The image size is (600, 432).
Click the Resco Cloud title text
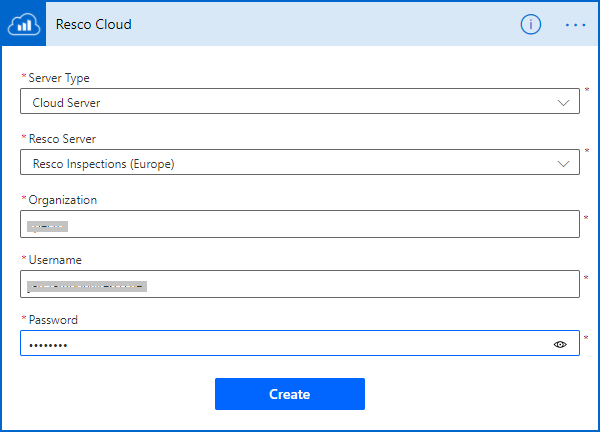point(94,24)
